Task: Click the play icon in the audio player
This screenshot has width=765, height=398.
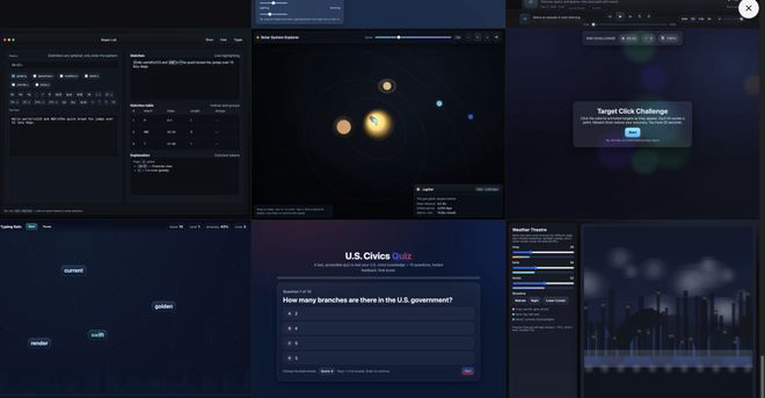Action: [620, 17]
